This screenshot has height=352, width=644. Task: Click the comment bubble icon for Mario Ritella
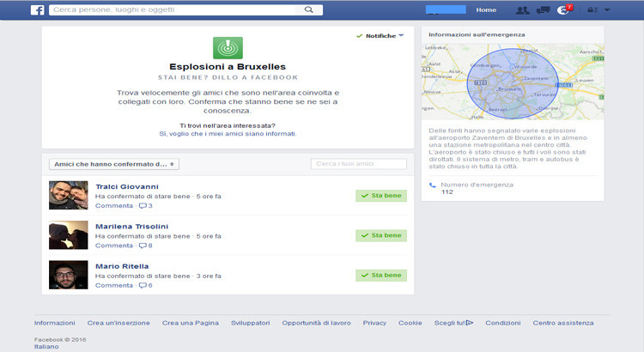[143, 285]
